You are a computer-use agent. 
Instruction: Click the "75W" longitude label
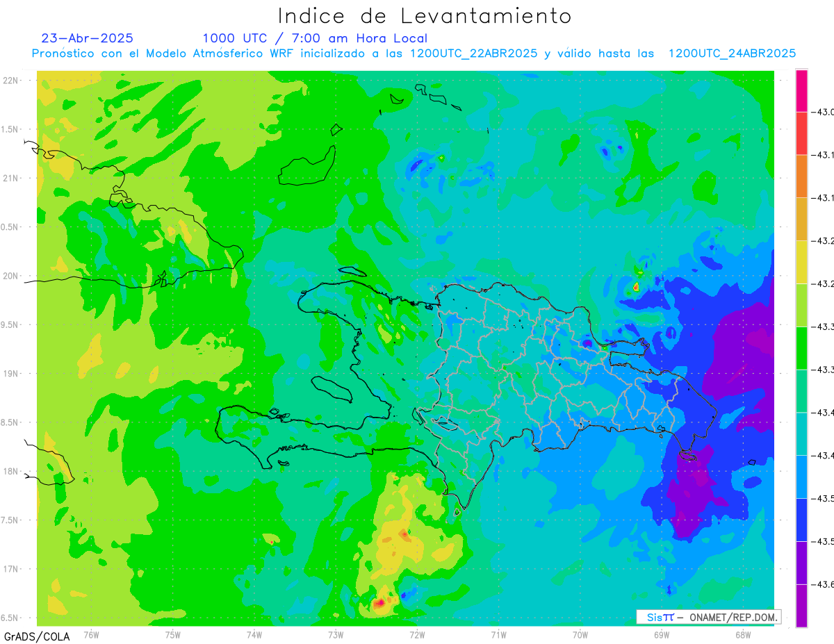[173, 634]
